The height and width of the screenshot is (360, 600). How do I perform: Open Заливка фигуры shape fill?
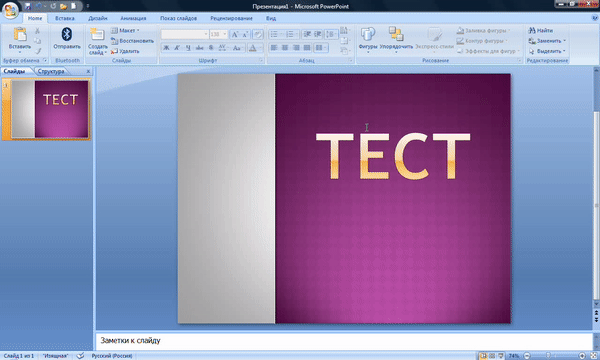483,30
